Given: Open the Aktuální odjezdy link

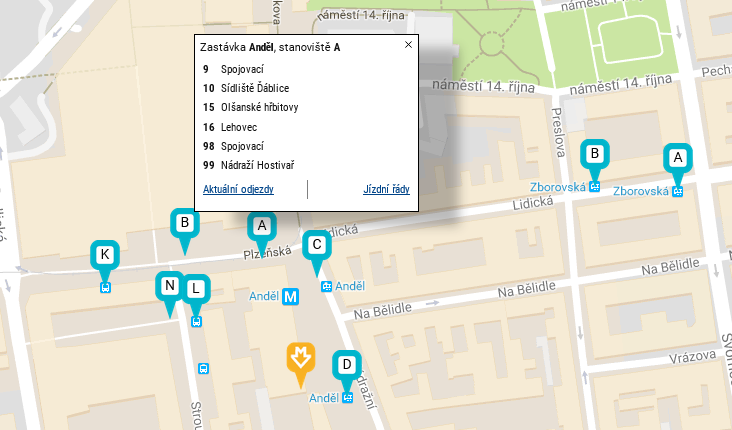Looking at the screenshot, I should [x=238, y=189].
